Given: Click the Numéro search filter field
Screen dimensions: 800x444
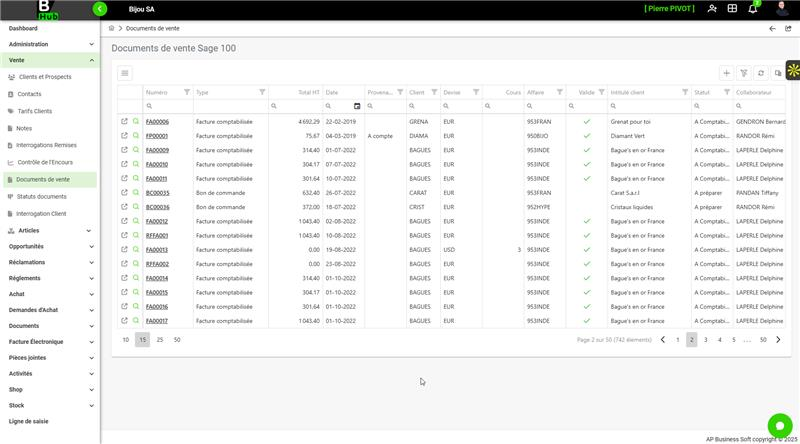Looking at the screenshot, I should point(168,106).
